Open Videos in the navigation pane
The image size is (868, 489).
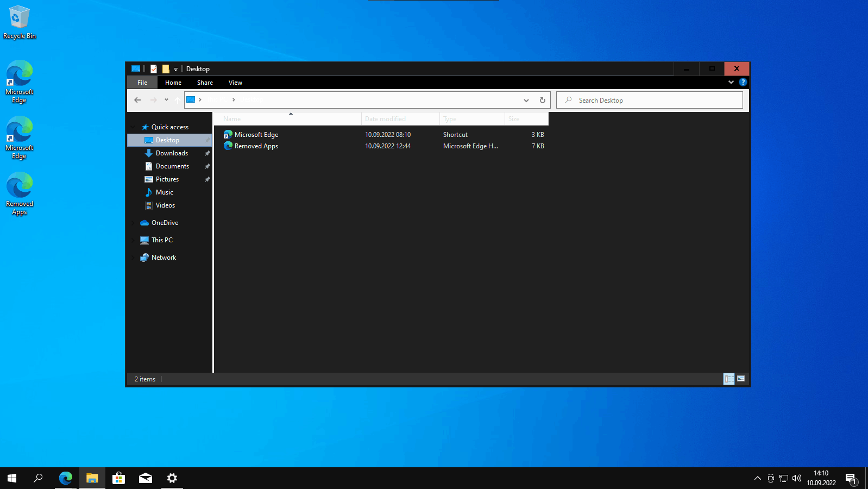tap(165, 205)
